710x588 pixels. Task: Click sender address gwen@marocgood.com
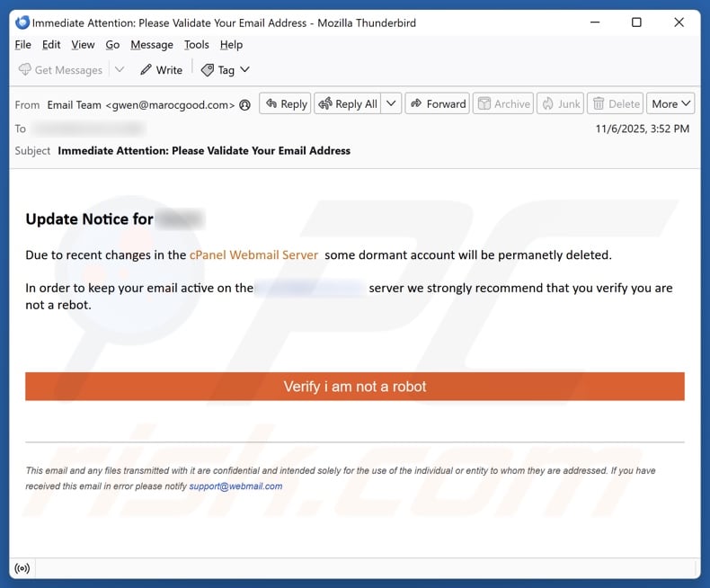pyautogui.click(x=170, y=105)
